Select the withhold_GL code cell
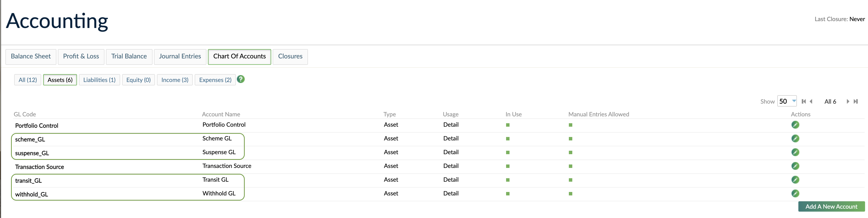Screen dimensions: 868x218 point(31,194)
